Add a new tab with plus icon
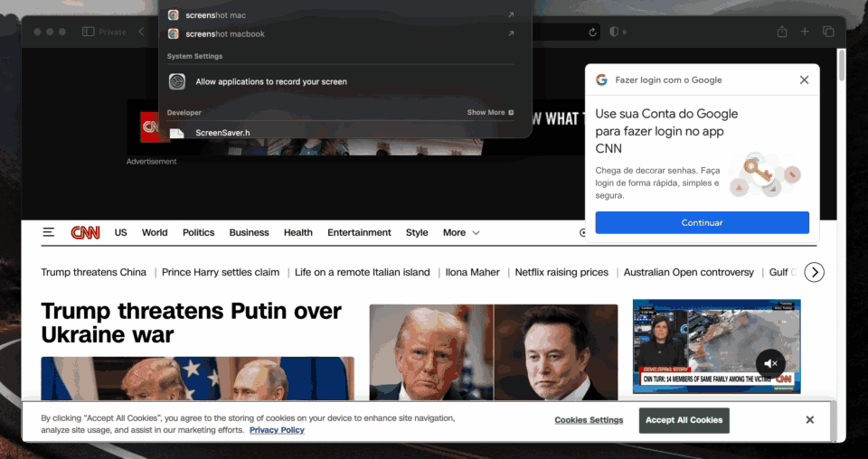 (805, 32)
